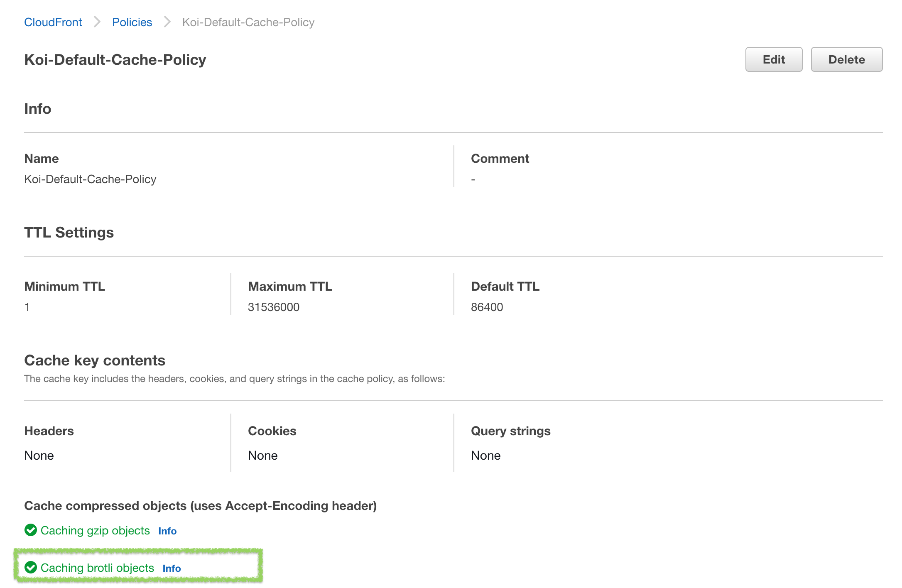
Task: Click the Caching gzip objects text
Action: tap(95, 531)
